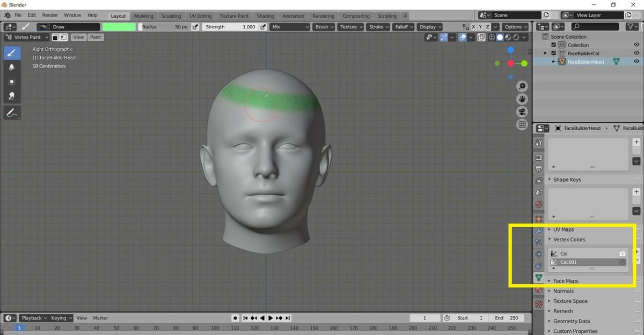
Task: Collapse the Vertex Colors panel
Action: click(569, 240)
